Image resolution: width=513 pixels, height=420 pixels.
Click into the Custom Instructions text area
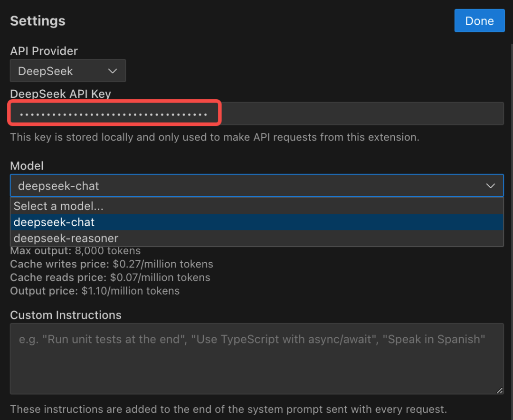tap(257, 359)
